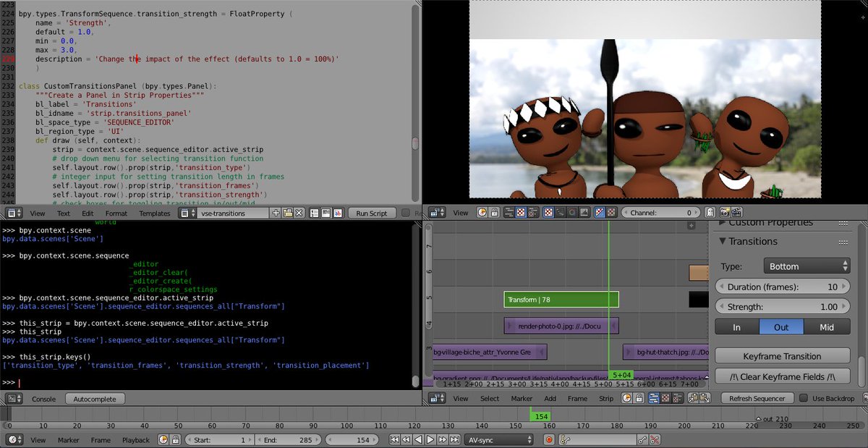The height and width of the screenshot is (448, 868).
Task: Open preview editor type selector
Action: click(x=437, y=212)
